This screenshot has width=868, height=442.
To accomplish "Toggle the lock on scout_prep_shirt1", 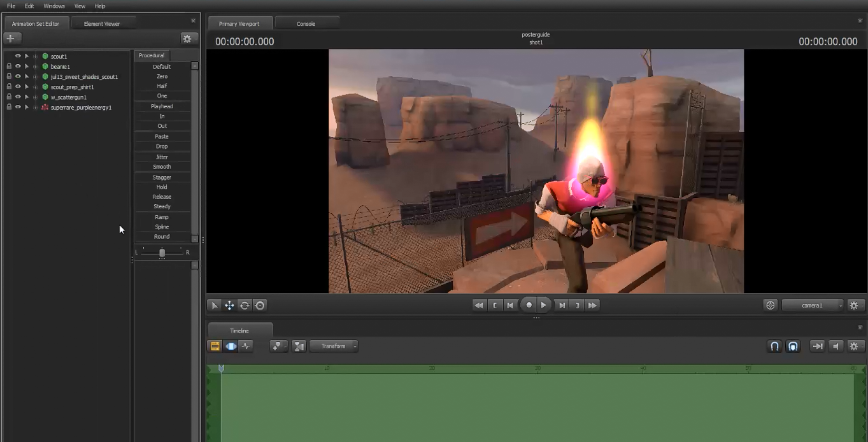I will pyautogui.click(x=9, y=87).
